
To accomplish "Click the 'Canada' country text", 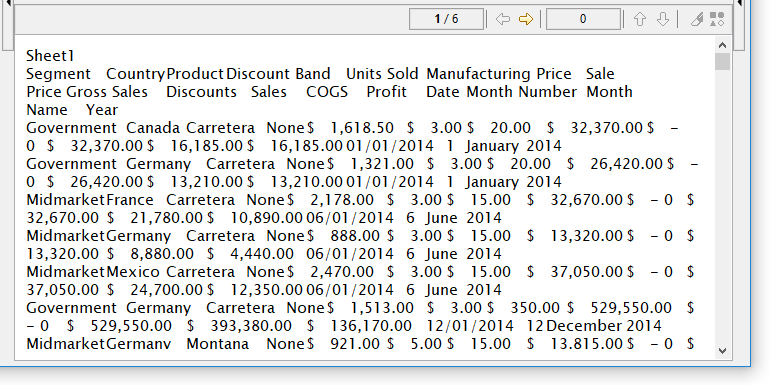I will click(x=153, y=128).
